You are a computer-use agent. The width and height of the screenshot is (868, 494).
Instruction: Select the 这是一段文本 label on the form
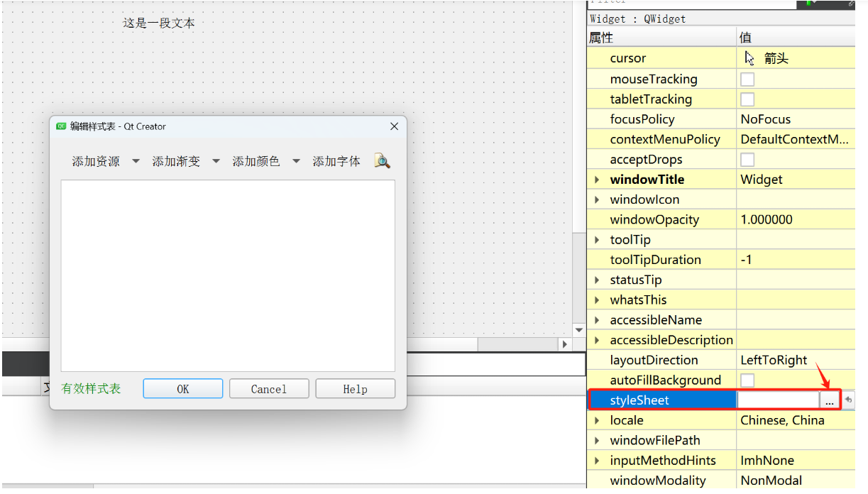pos(159,23)
